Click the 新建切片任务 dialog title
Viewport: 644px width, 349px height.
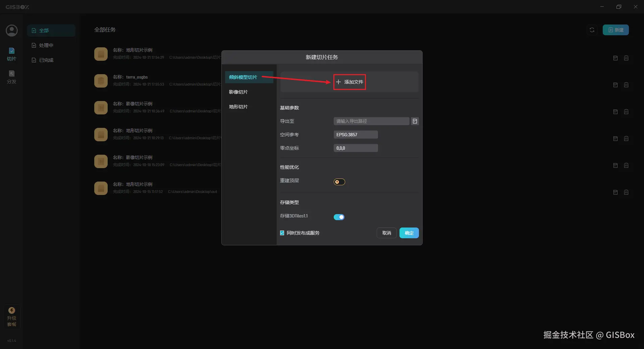pyautogui.click(x=322, y=57)
